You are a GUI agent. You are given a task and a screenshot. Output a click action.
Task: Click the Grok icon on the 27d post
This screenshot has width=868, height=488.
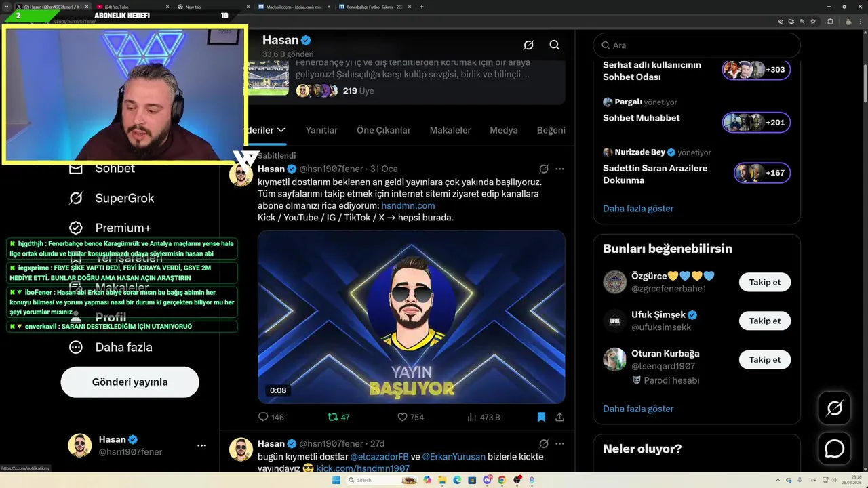coord(544,443)
